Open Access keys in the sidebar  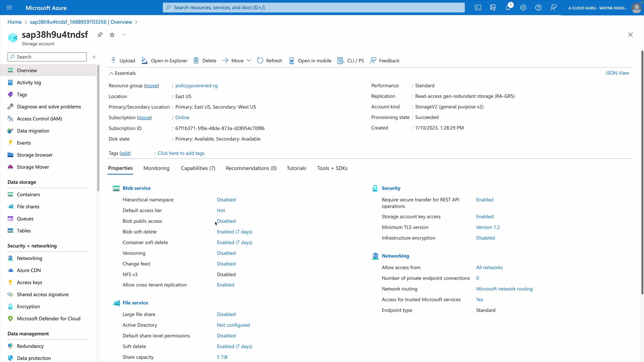coord(30,282)
